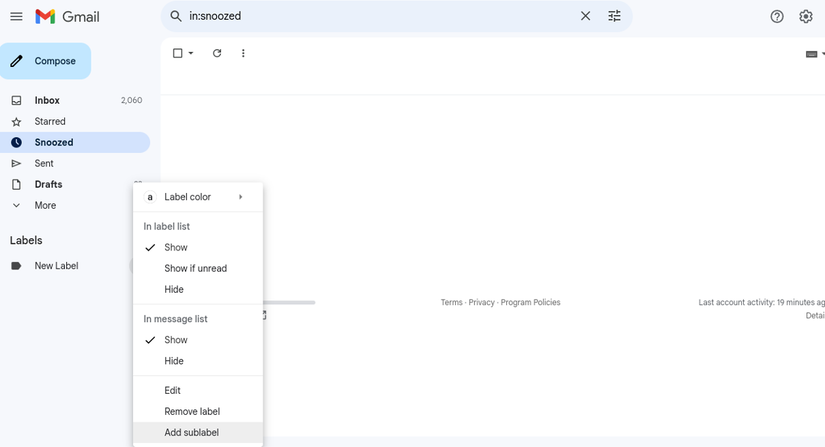825x447 pixels.
Task: Open the Settings gear icon
Action: pos(806,16)
